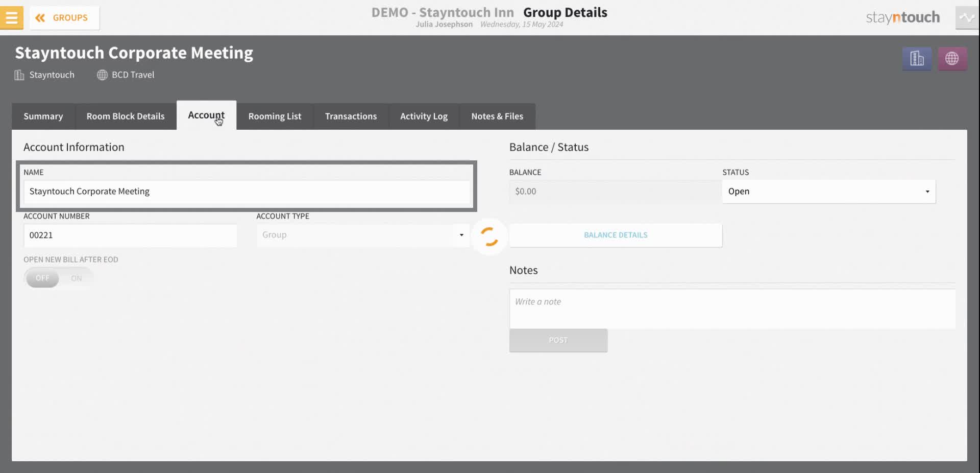
Task: Click the Account Information heading
Action: pyautogui.click(x=74, y=147)
